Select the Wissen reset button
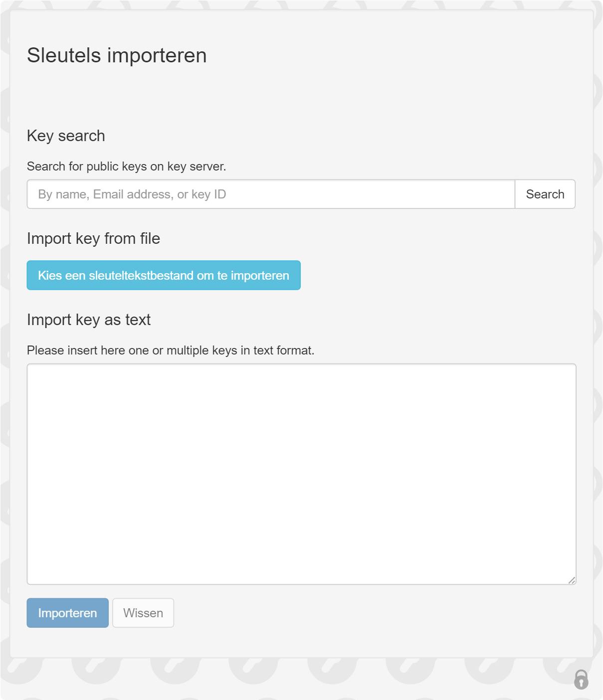The width and height of the screenshot is (603, 700). click(143, 613)
